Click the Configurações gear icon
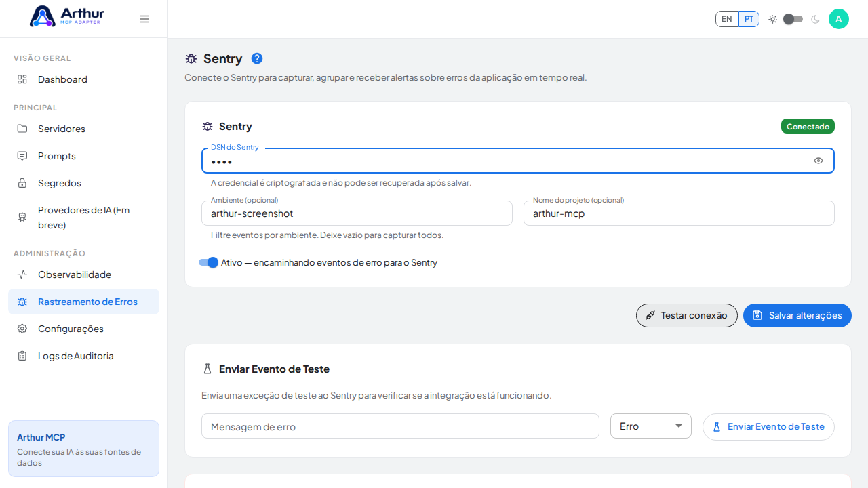This screenshot has width=868, height=488. 22,329
